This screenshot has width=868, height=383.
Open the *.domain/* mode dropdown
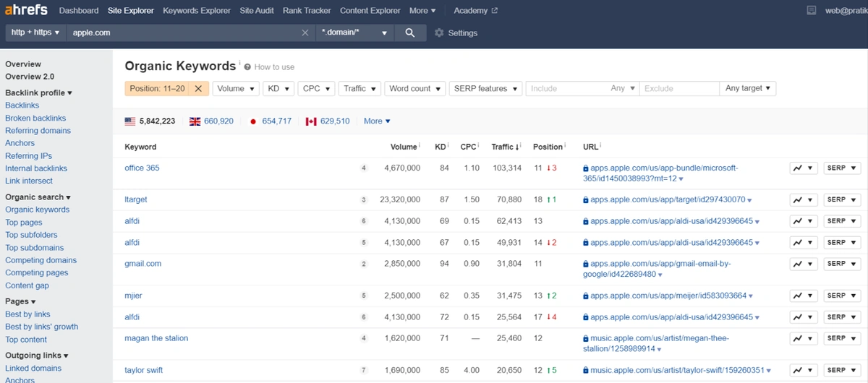pos(355,33)
